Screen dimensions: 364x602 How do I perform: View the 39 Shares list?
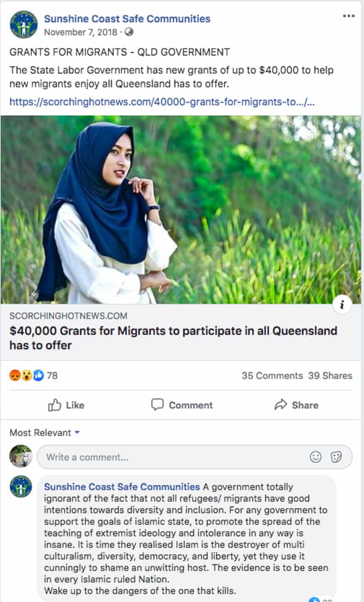(x=330, y=376)
